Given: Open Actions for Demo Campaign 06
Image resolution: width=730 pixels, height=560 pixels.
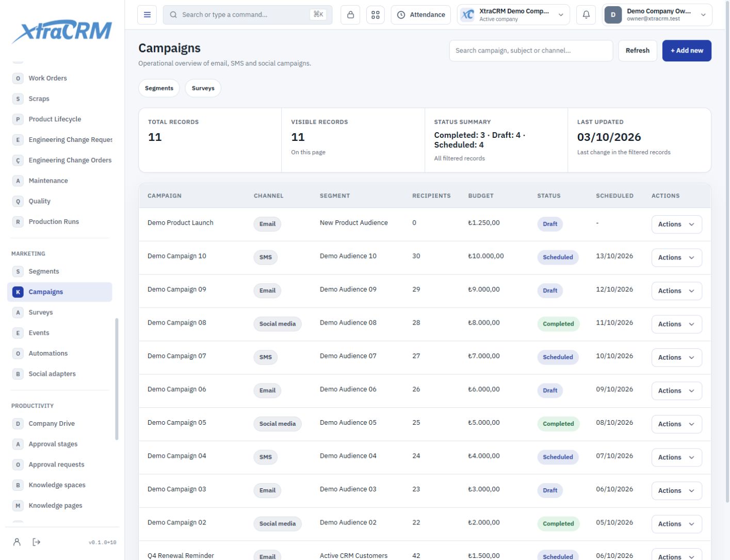Looking at the screenshot, I should pyautogui.click(x=676, y=391).
